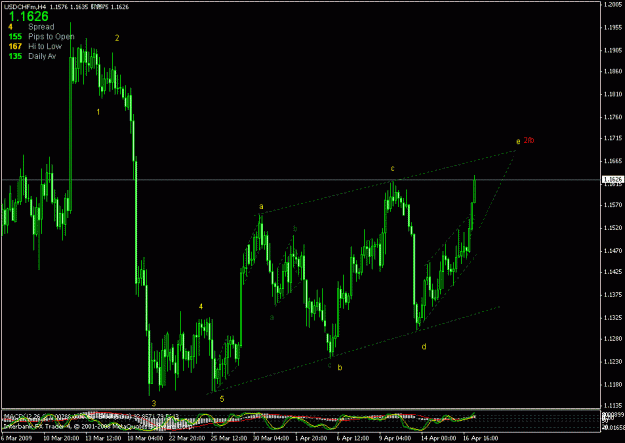This screenshot has width=625, height=443.
Task: Click the 1.1665 price axis label
Action: [x=613, y=161]
